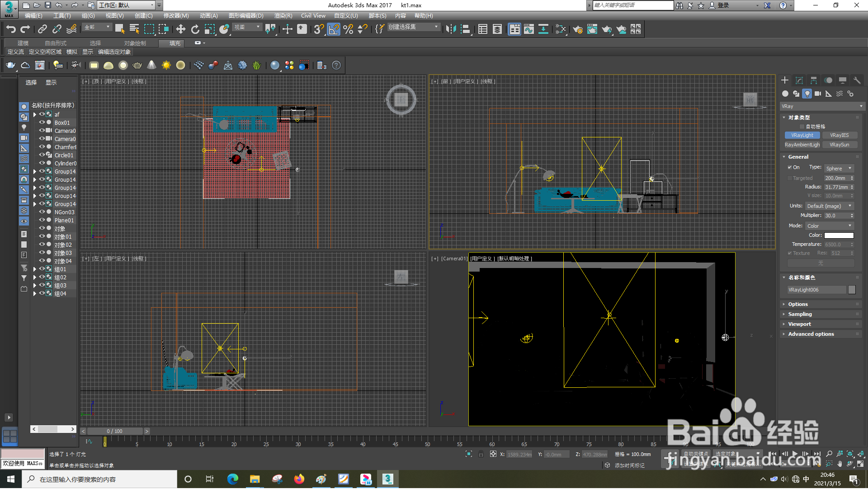The image size is (868, 489).
Task: Click the VRayLight object type button
Action: [802, 136]
